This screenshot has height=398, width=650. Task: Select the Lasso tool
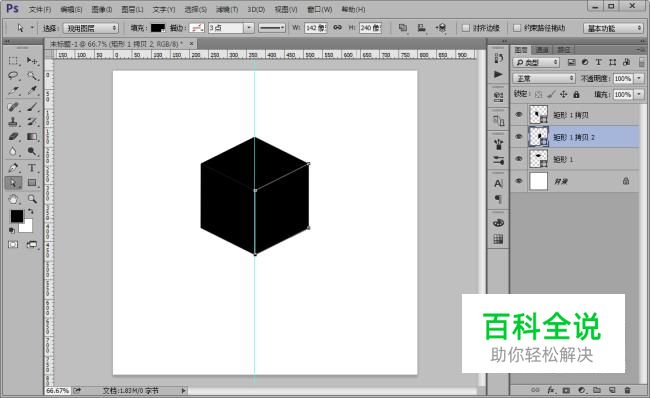coord(13,76)
